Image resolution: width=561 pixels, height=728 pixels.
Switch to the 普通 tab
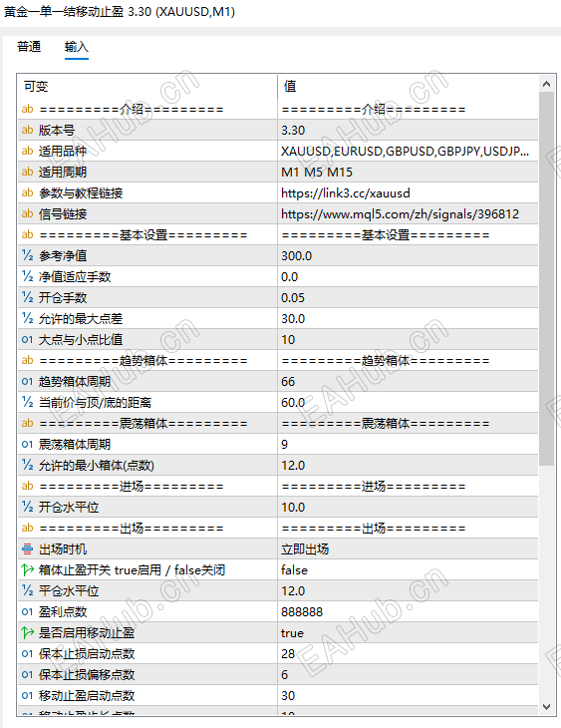(29, 47)
